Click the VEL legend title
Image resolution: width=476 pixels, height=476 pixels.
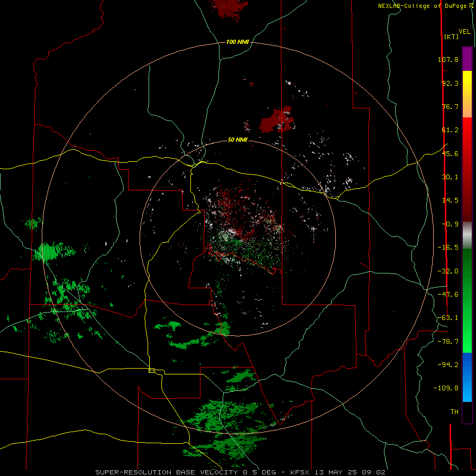click(465, 32)
